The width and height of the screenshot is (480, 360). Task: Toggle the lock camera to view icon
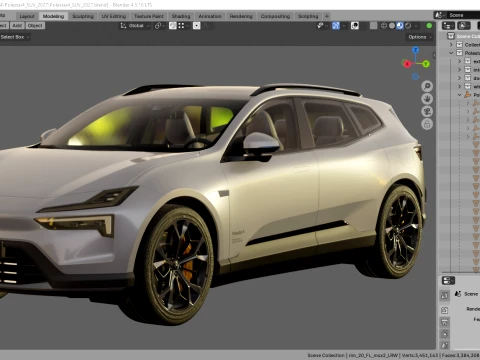[x=427, y=124]
